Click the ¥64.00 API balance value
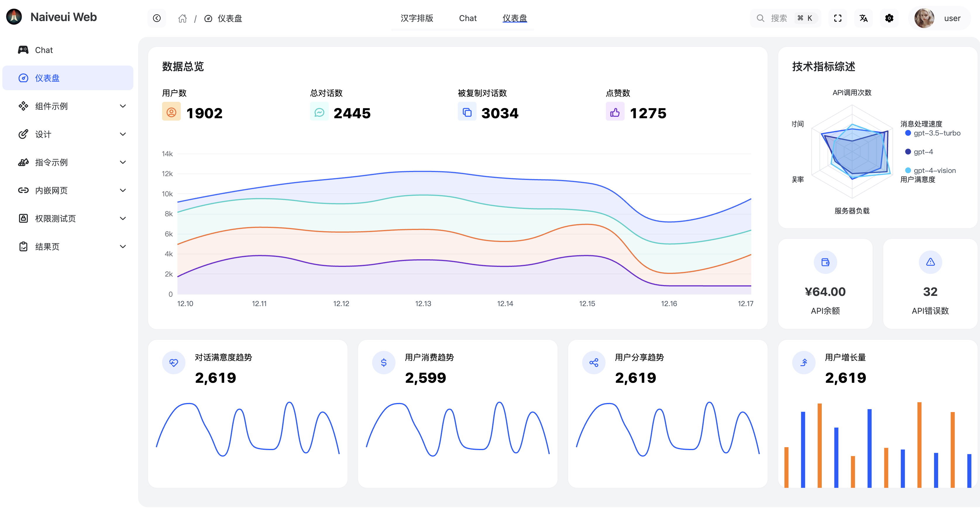980x525 pixels. click(825, 291)
